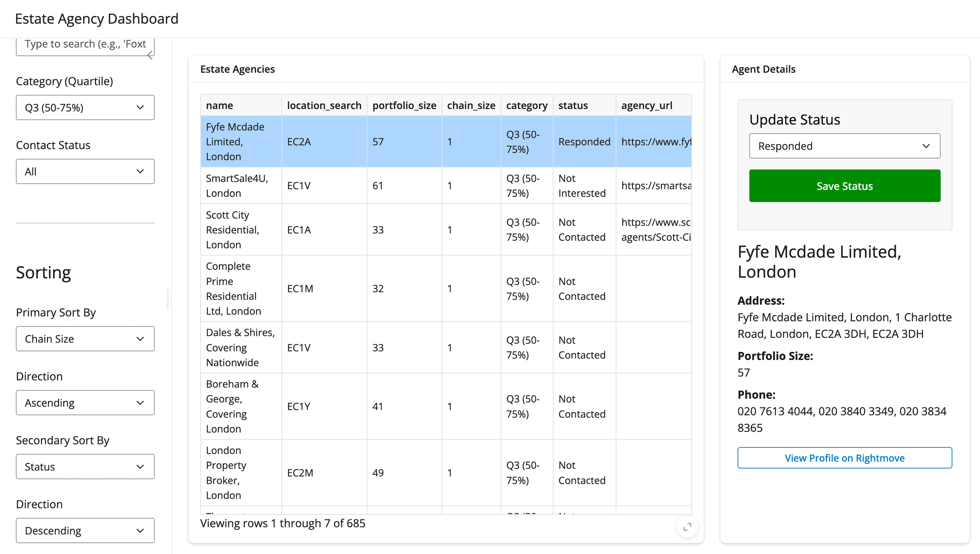Open the Contact Status dropdown
Image resolution: width=980 pixels, height=554 pixels.
(85, 172)
